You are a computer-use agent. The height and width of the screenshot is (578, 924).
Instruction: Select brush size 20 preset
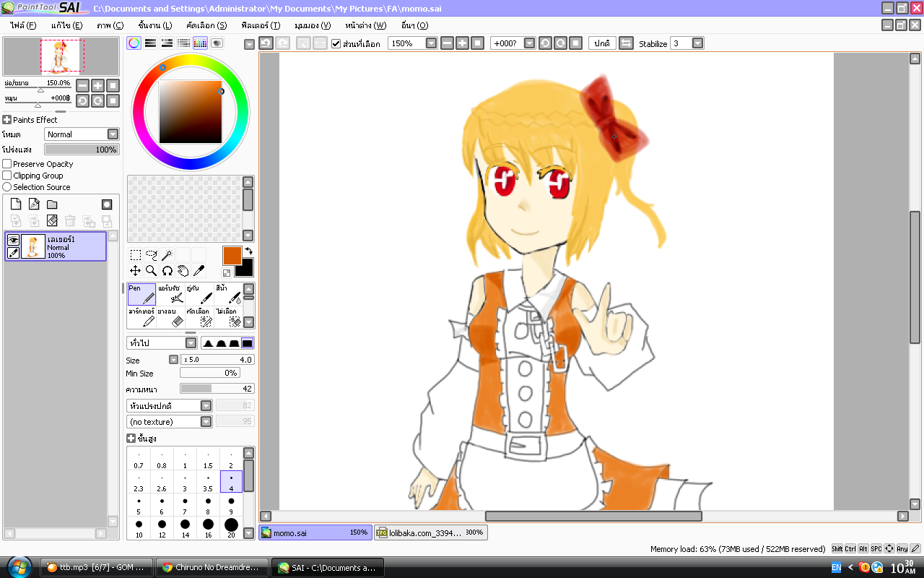click(x=231, y=527)
